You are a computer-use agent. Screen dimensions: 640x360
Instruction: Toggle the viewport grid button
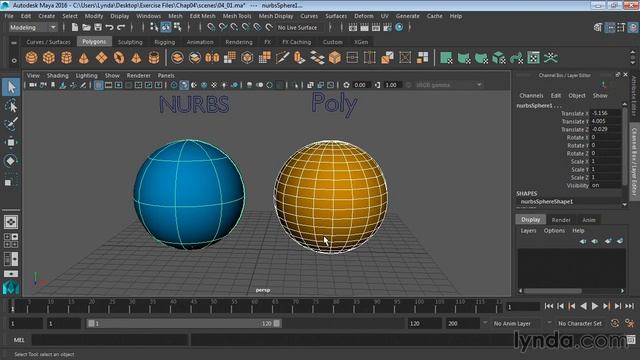[99, 85]
